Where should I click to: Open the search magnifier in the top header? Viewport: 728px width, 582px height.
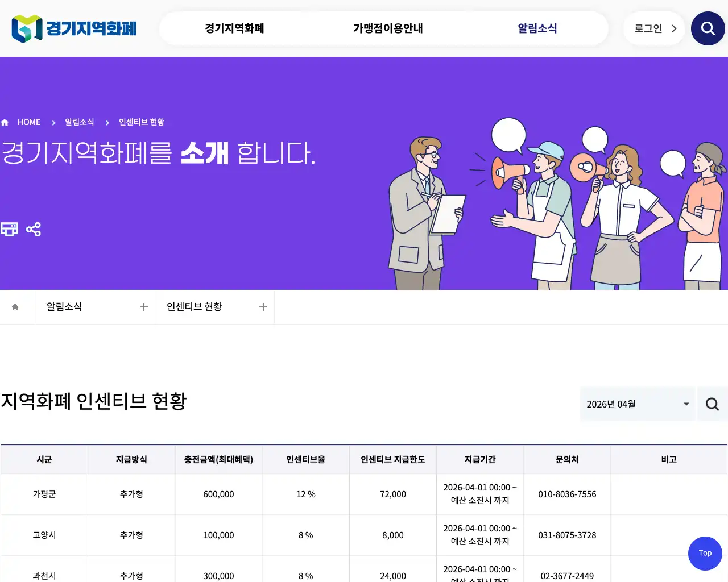[x=708, y=28]
